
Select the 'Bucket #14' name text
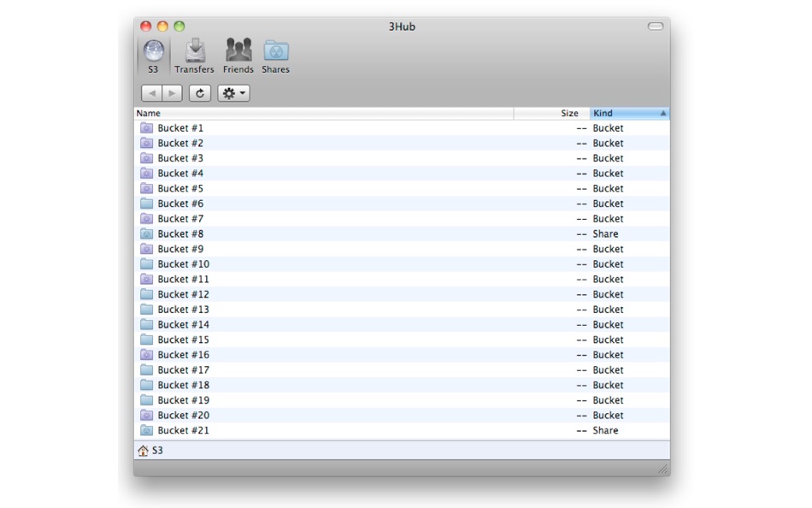pos(183,324)
